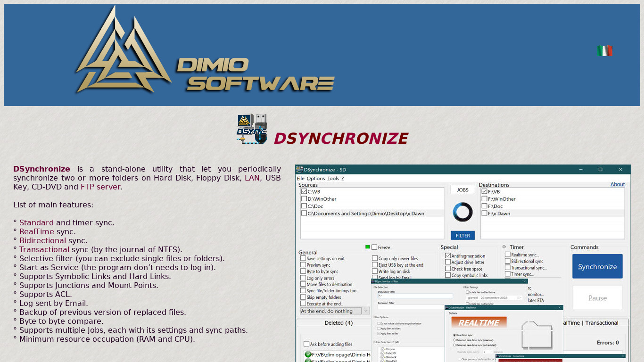
Task: Enable Bidirectional sync in Timer group
Action: (x=508, y=261)
